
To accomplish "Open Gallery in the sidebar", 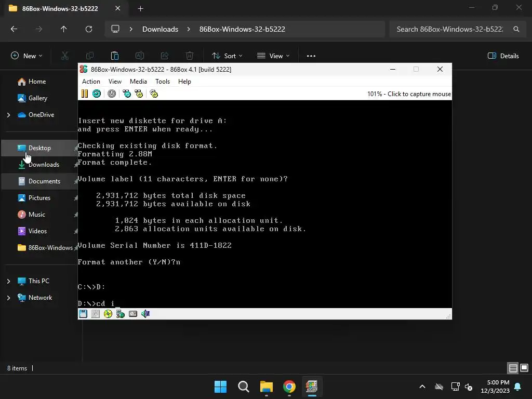I will (38, 98).
